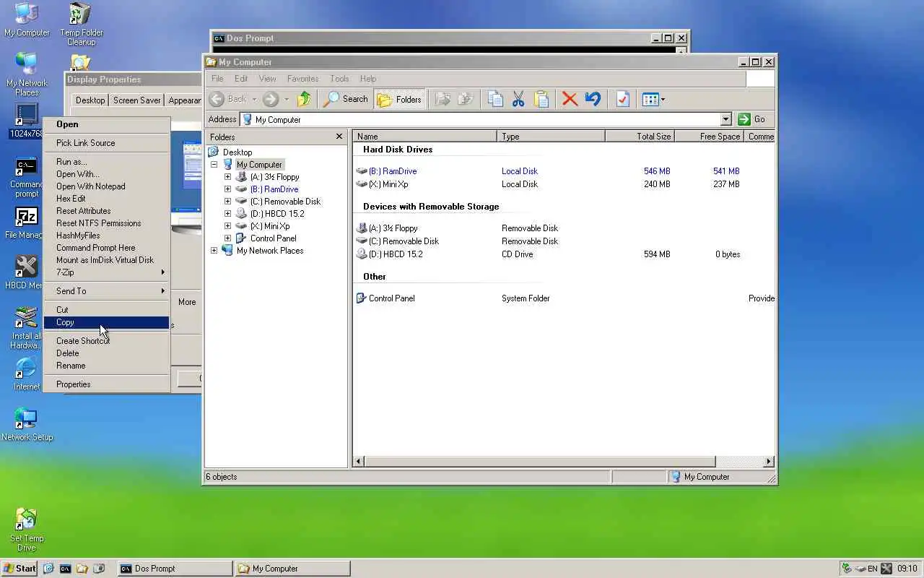Click the Network Setup desktop icon
This screenshot has width=924, height=578.
pos(27,424)
